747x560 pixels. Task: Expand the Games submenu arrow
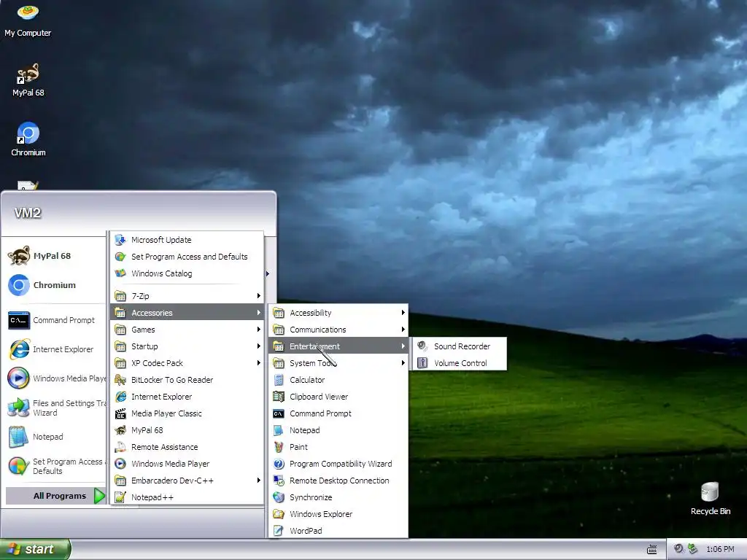click(258, 330)
